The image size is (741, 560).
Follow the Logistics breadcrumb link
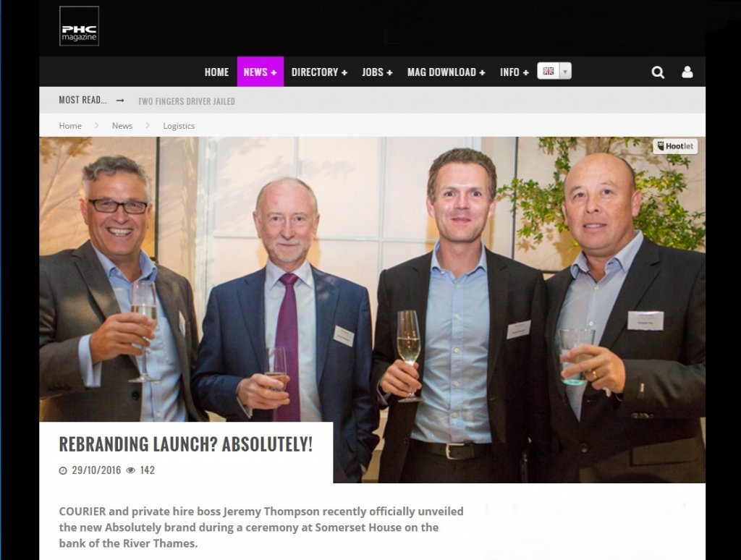(x=179, y=126)
